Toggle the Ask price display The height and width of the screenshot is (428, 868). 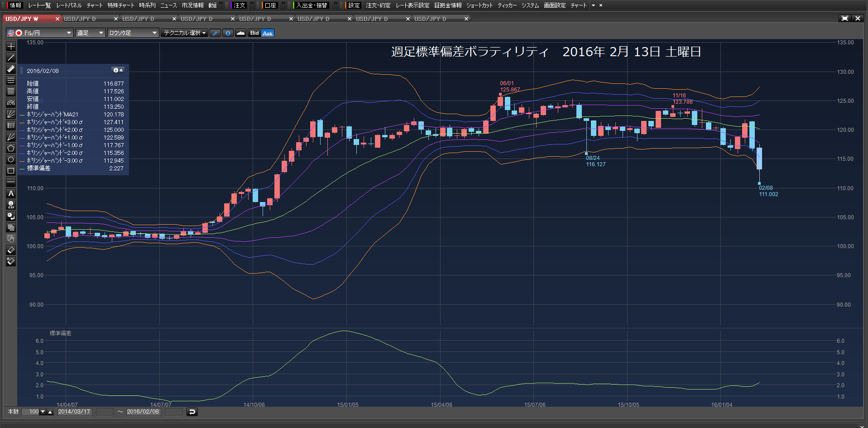point(268,33)
